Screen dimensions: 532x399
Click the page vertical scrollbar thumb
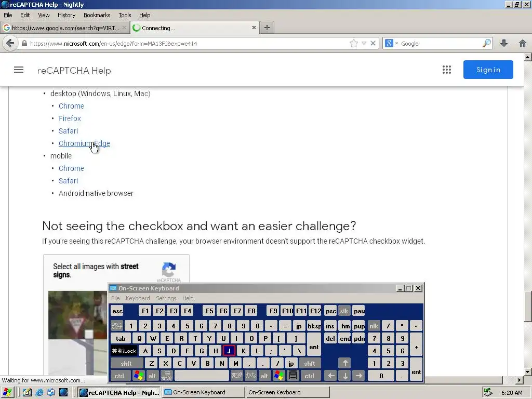528,306
